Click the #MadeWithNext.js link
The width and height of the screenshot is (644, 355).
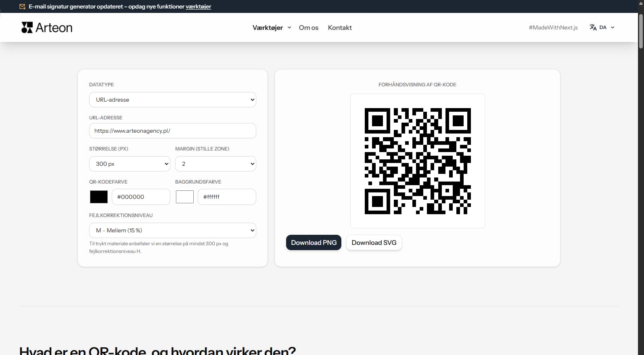553,27
